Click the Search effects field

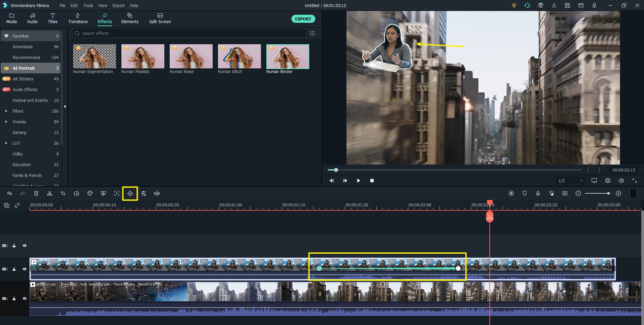click(x=190, y=33)
